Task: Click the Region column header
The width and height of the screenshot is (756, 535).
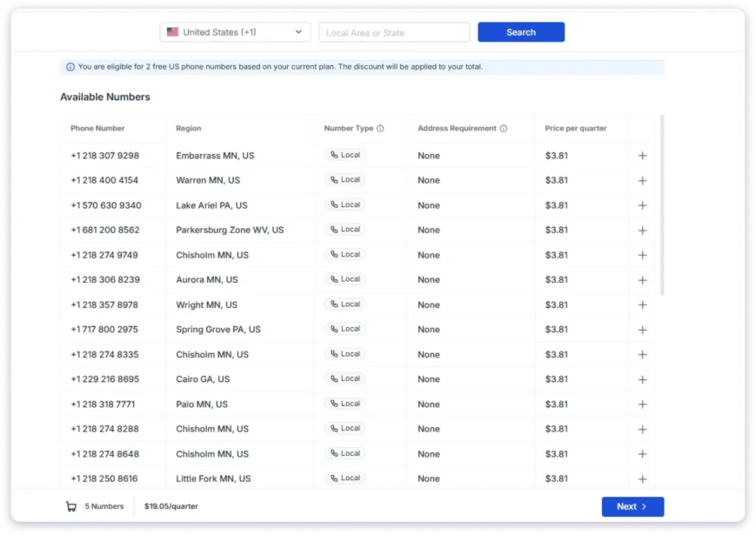Action: [188, 129]
